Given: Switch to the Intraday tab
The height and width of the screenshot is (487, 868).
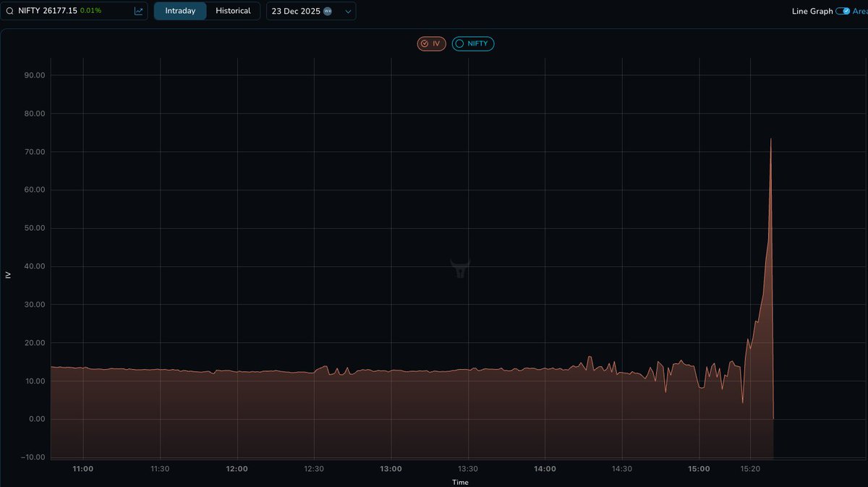Looking at the screenshot, I should [180, 11].
